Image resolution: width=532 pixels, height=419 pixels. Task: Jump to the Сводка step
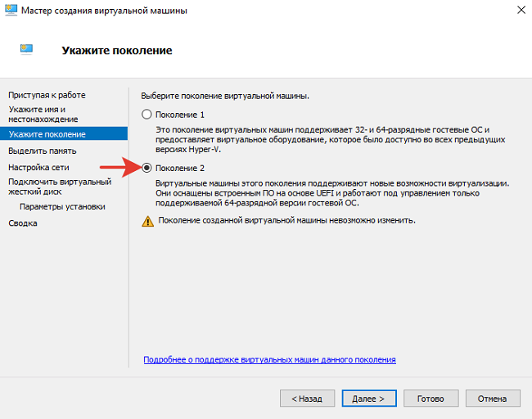[x=23, y=223]
